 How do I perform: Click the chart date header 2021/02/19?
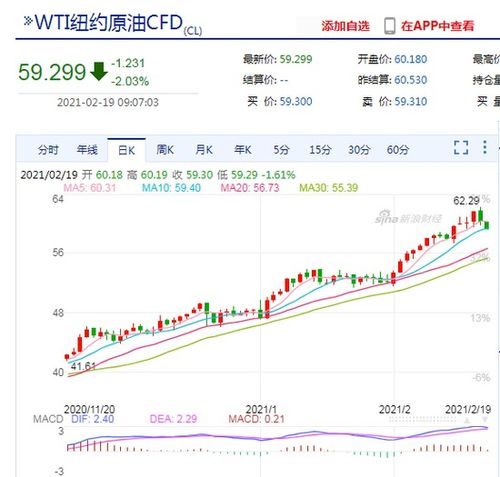point(49,175)
